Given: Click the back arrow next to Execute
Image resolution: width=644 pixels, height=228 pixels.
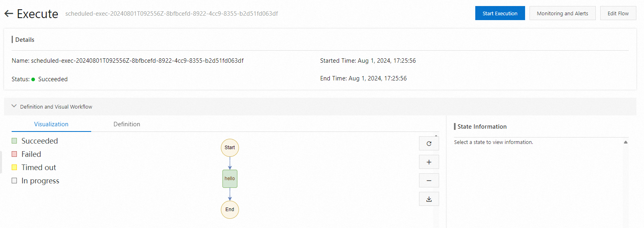Looking at the screenshot, I should (x=9, y=14).
